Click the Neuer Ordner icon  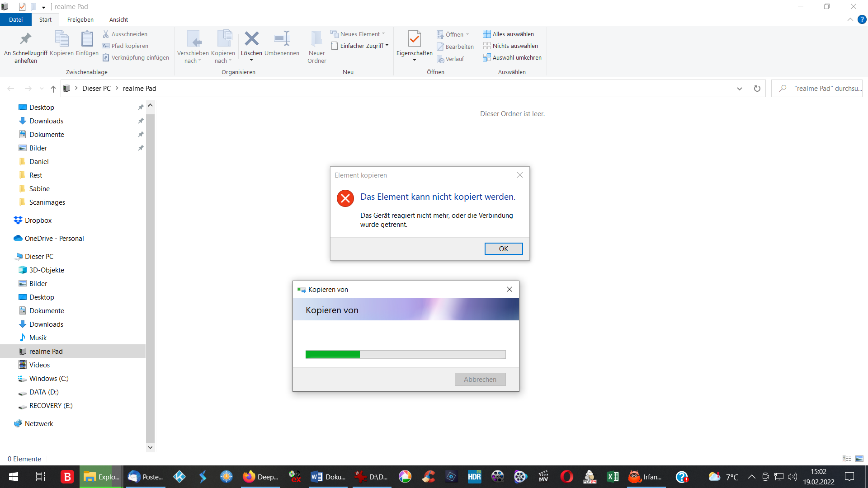(317, 39)
